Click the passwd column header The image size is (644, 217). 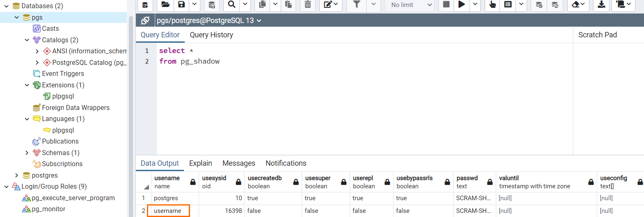click(474, 182)
